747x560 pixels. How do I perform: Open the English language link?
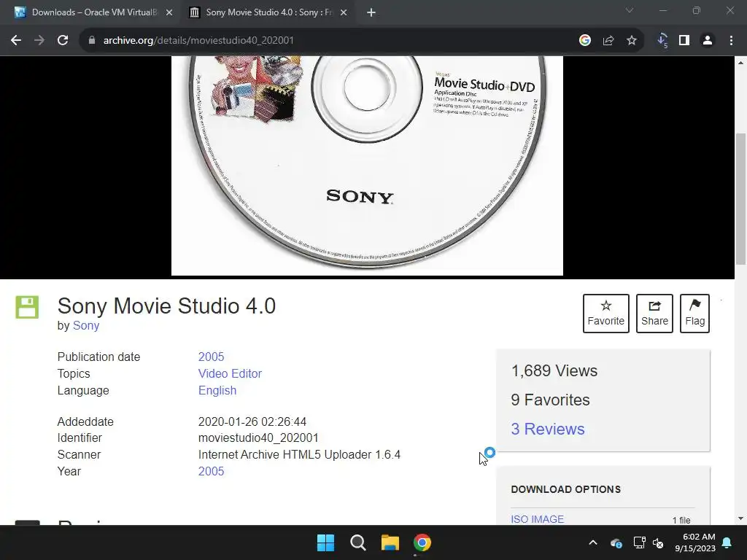[x=217, y=391]
